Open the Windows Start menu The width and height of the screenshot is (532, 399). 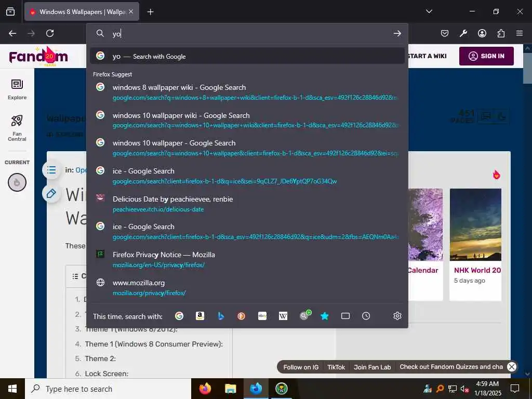point(12,389)
